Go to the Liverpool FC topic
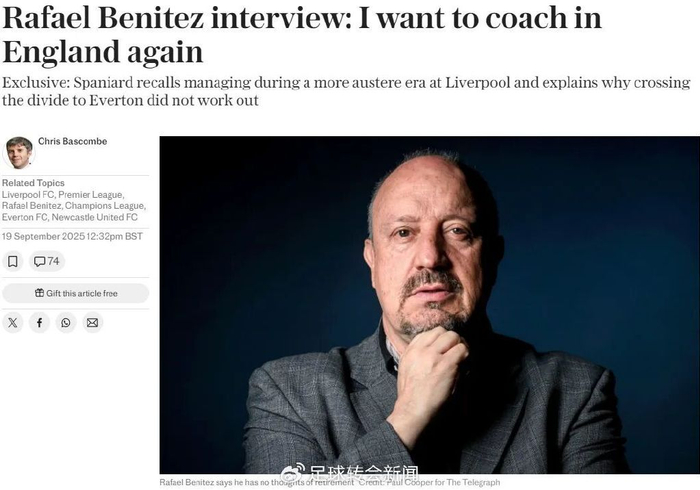 point(28,194)
